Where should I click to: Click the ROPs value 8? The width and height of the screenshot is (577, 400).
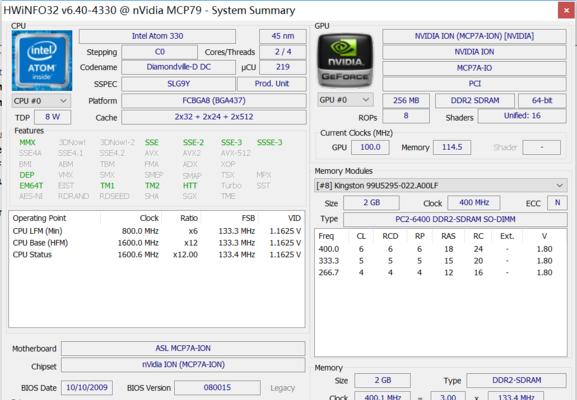pos(406,116)
